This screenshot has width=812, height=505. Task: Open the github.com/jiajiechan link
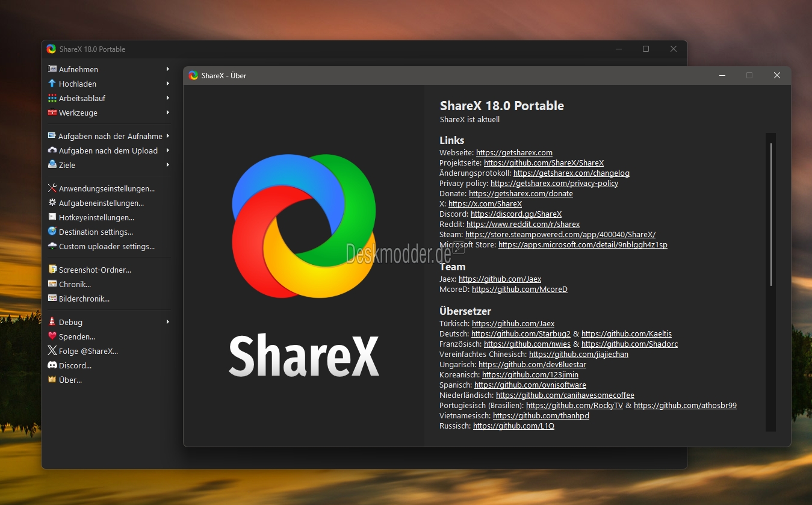(x=578, y=355)
